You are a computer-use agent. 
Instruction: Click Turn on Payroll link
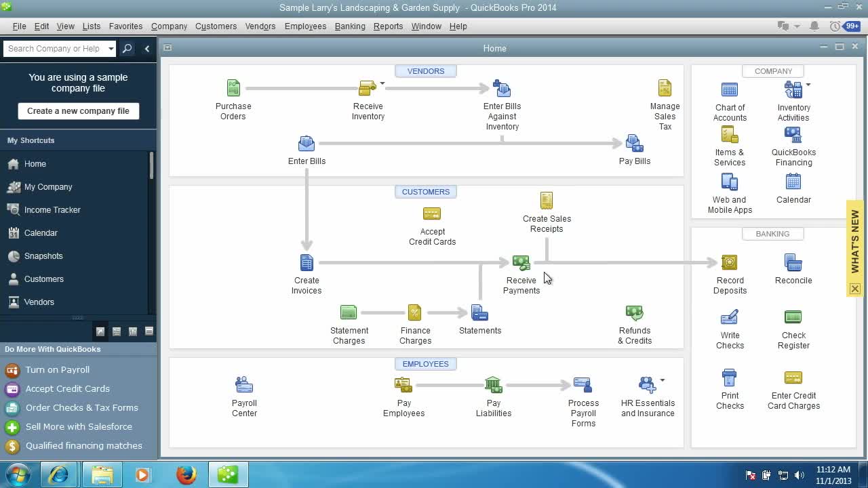coord(58,369)
